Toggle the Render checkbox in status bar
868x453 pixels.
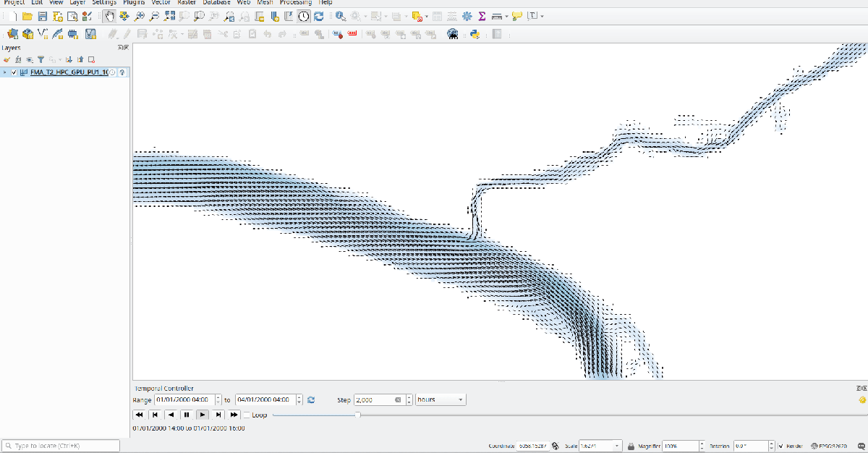click(x=780, y=446)
